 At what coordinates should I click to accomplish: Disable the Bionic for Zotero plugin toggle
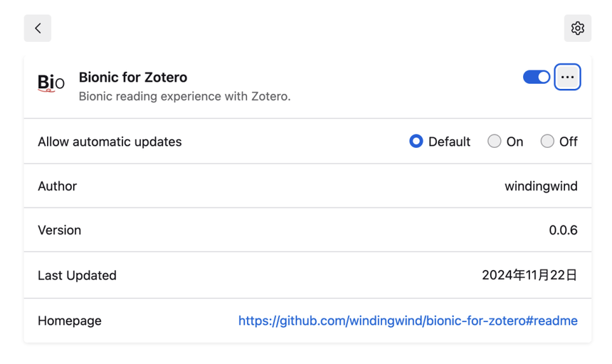click(x=537, y=77)
